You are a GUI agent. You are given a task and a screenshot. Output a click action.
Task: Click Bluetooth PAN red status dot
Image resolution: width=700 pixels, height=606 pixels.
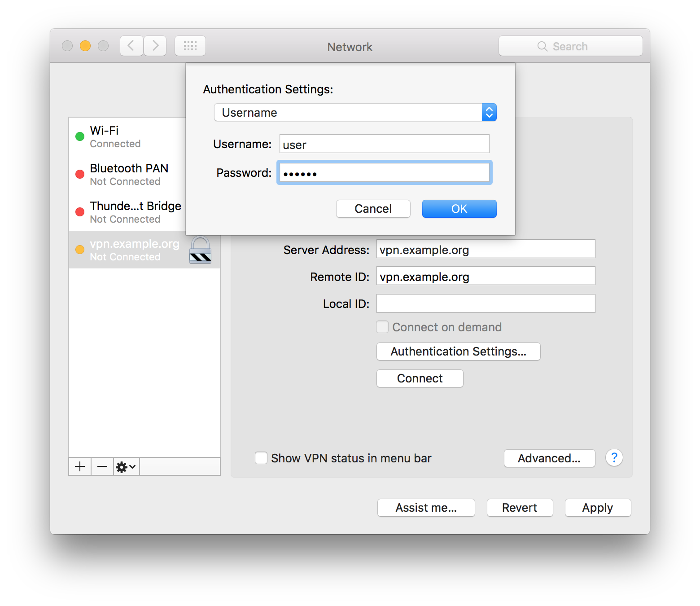pyautogui.click(x=80, y=174)
